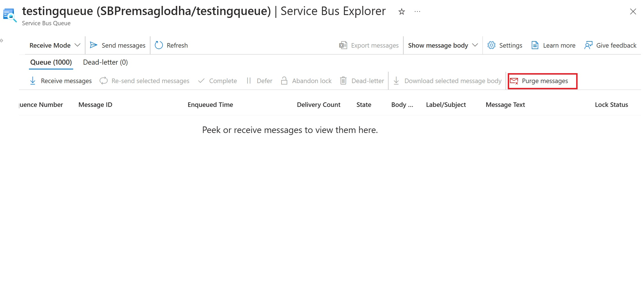644x283 pixels.
Task: Switch to the Dead-letter (0) tab
Action: tap(105, 62)
